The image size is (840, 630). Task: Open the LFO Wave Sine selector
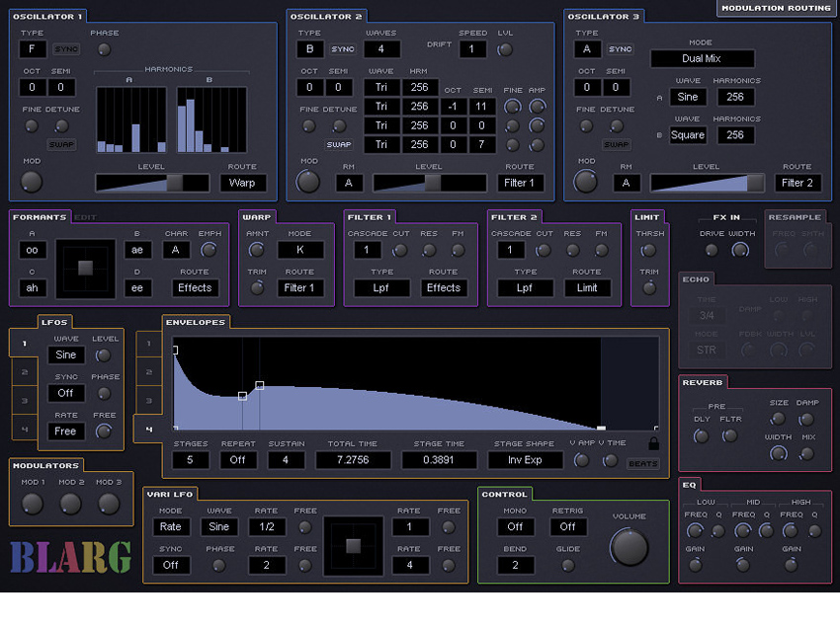pos(66,355)
